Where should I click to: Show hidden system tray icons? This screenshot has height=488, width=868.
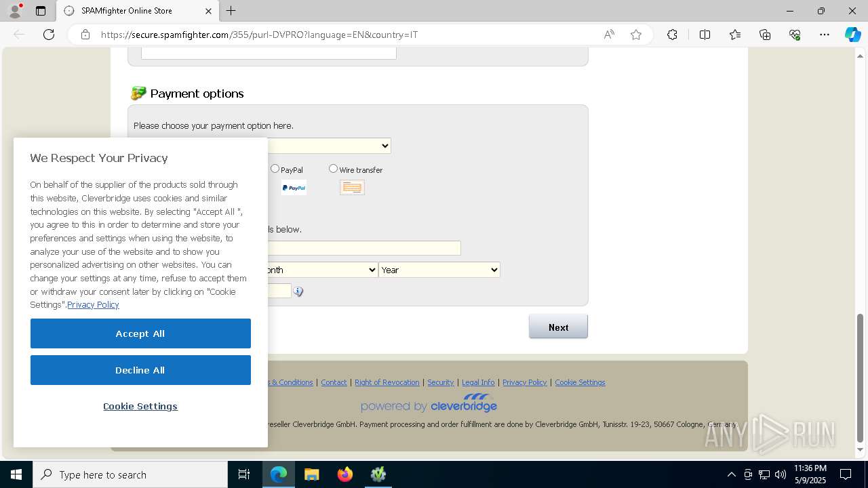click(731, 474)
